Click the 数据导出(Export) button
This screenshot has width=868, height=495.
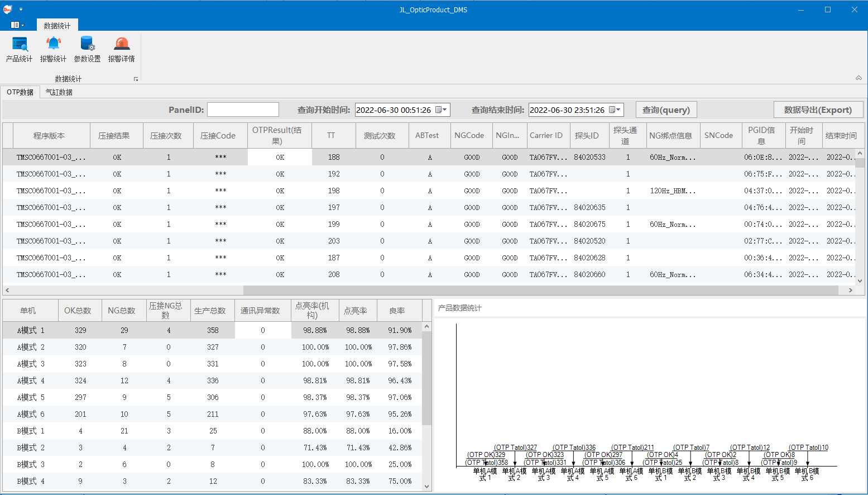point(818,110)
